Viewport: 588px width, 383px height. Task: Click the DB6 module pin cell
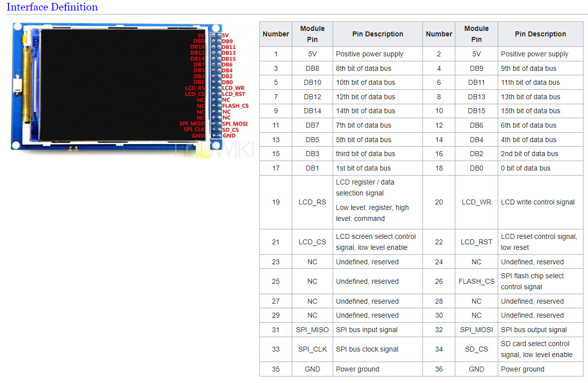click(476, 125)
